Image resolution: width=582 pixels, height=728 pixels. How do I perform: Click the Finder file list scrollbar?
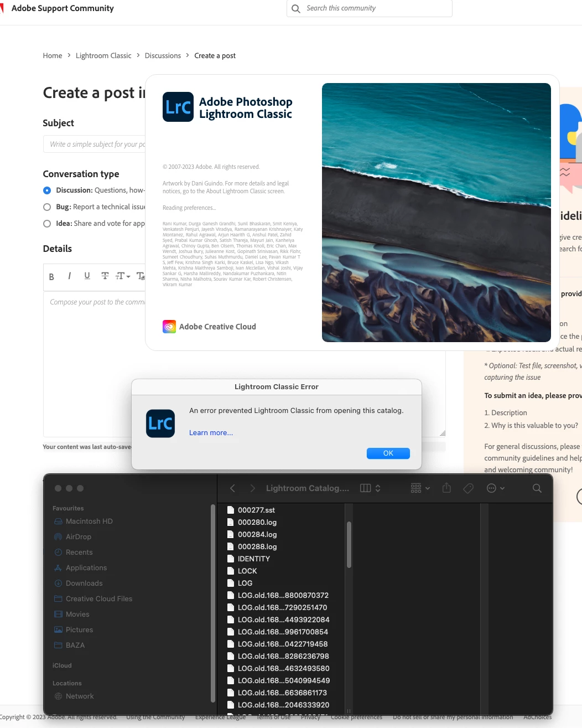(349, 545)
